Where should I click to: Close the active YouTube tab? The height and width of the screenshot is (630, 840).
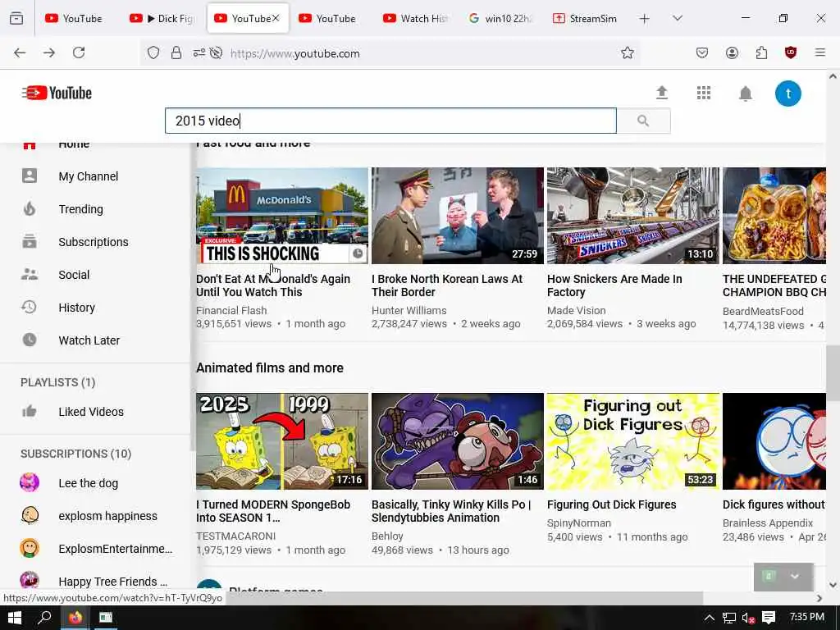(276, 18)
